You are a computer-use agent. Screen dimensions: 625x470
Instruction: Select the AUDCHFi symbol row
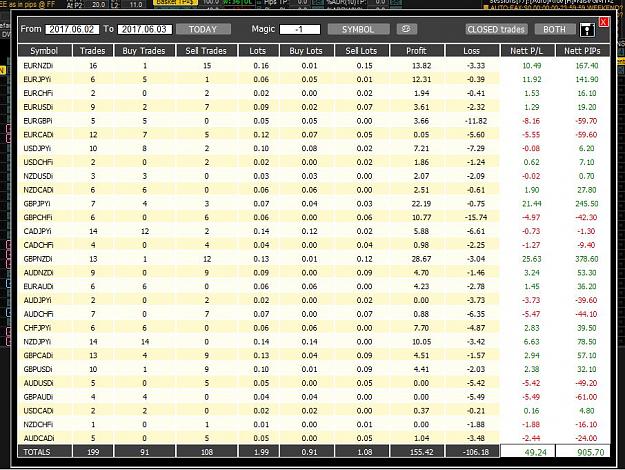(x=314, y=314)
